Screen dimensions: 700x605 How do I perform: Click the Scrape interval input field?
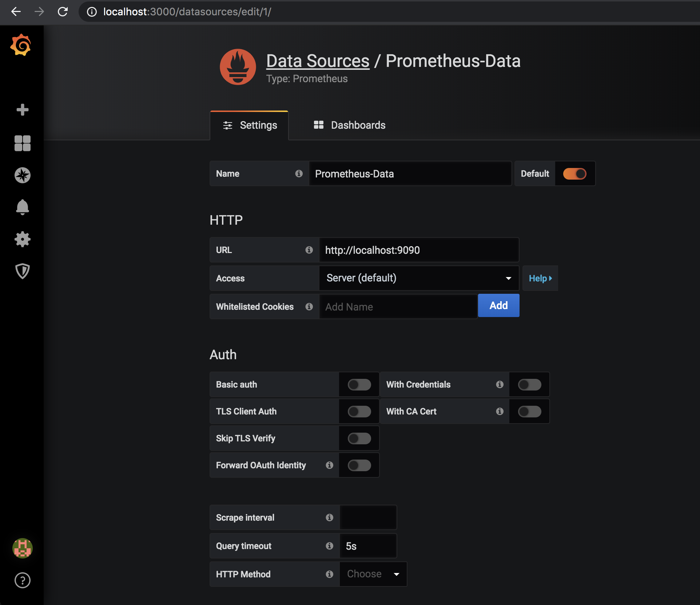(368, 517)
